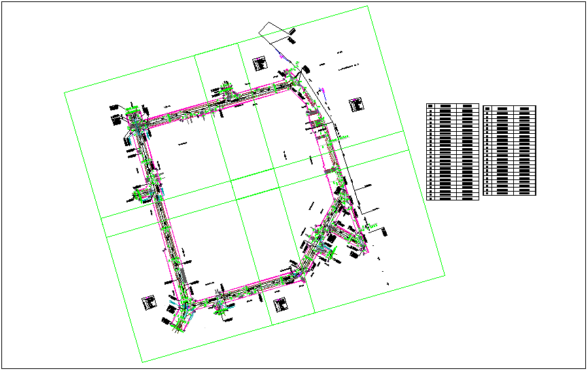Click the legend block in the bottom-center sheet
Image resolution: width=588 pixels, height=371 pixels.
pos(279,305)
